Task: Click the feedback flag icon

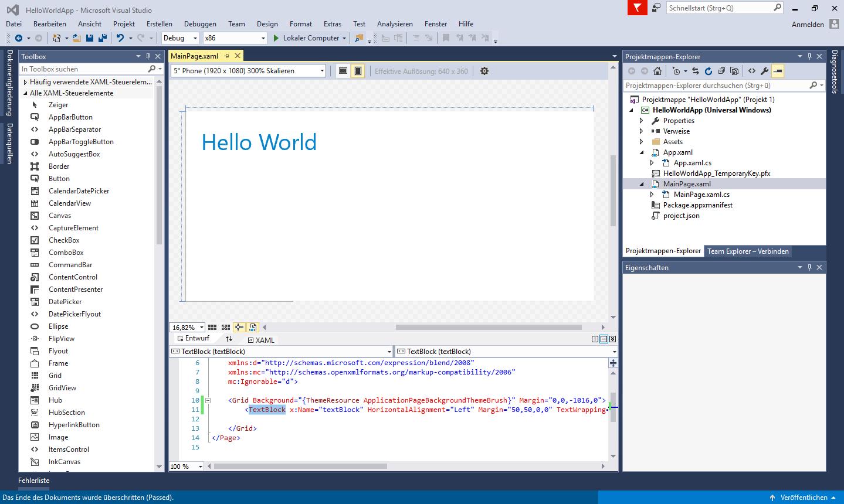Action: (636, 8)
